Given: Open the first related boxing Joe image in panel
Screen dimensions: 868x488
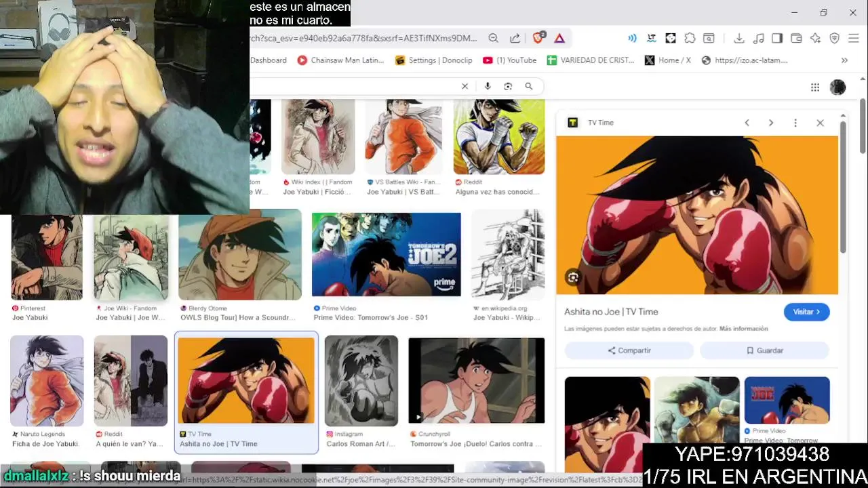Looking at the screenshot, I should [x=607, y=424].
